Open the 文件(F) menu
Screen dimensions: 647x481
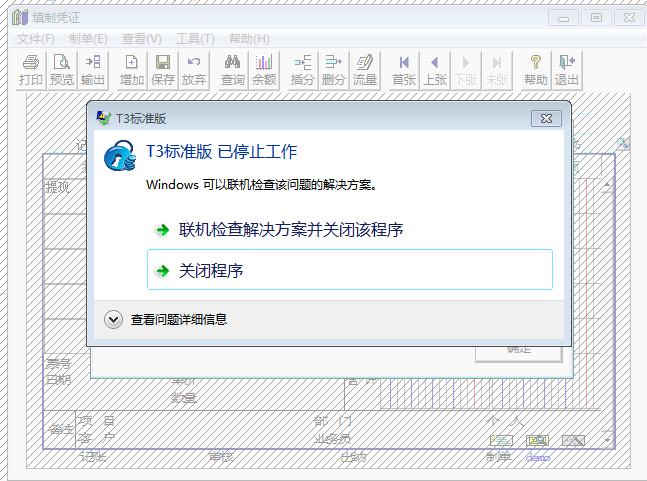[x=35, y=39]
